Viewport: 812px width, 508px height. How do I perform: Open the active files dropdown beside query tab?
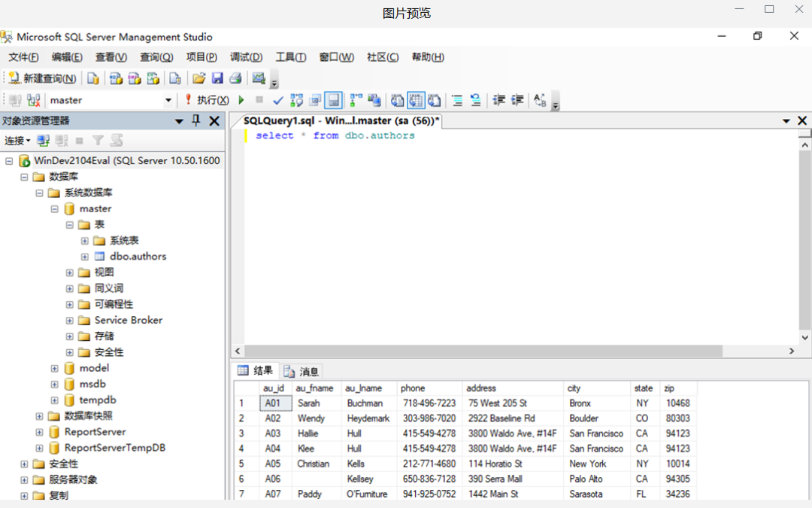pyautogui.click(x=786, y=120)
